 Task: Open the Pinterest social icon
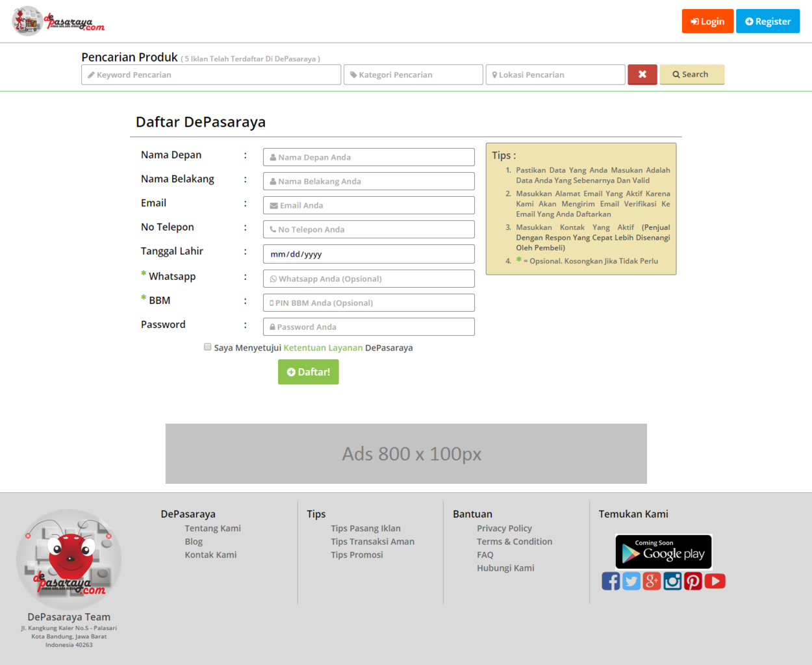(x=693, y=581)
